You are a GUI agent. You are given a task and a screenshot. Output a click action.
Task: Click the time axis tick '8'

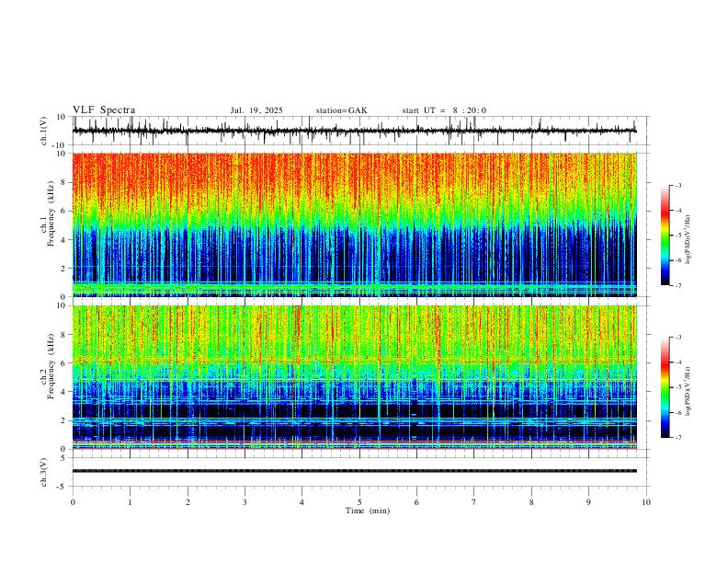click(531, 502)
